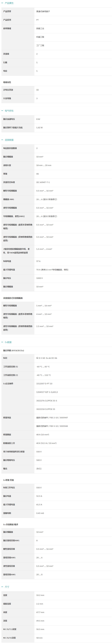Image resolution: width=112 pixels, height=644 pixels.
Task: Click the 额定参数 (ATEX/IECEx) subheading
Action: (x=13, y=351)
